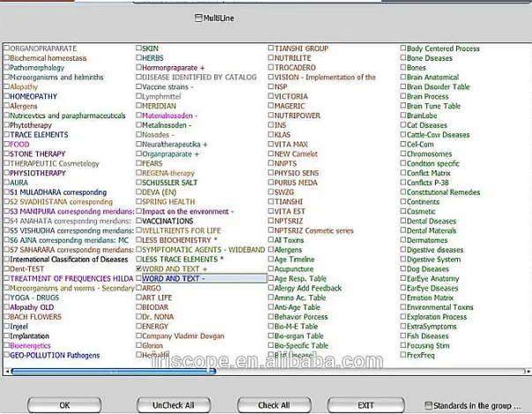Toggle the VACCINATIONS checkbox
This screenshot has height=414, width=532.
tap(139, 221)
